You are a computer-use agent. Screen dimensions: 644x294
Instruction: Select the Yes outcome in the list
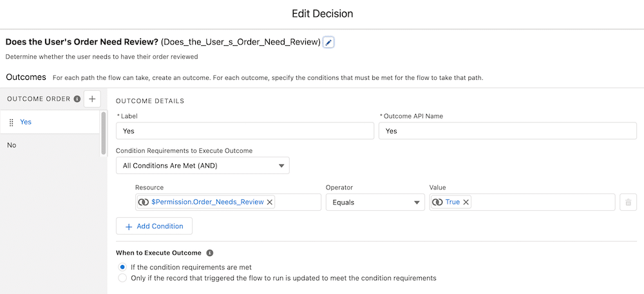pyautogui.click(x=50, y=122)
